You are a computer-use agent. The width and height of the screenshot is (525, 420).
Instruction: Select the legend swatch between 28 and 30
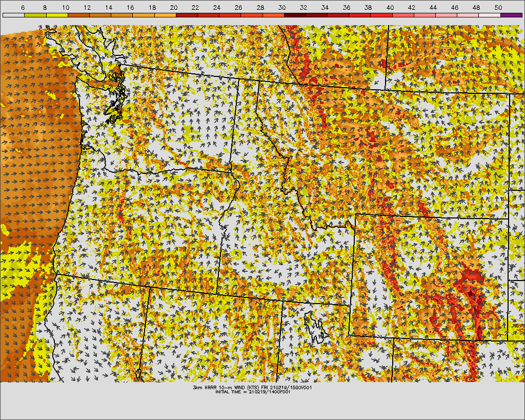273,15
